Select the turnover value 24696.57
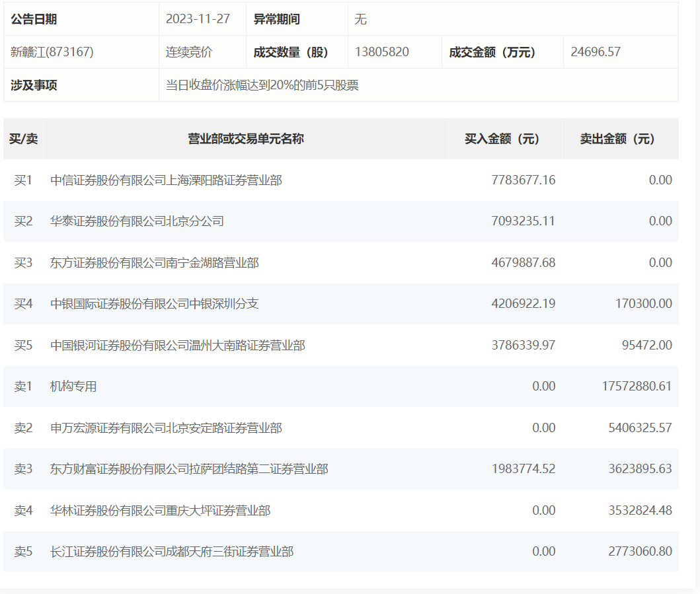Image resolution: width=700 pixels, height=594 pixels. [x=596, y=52]
